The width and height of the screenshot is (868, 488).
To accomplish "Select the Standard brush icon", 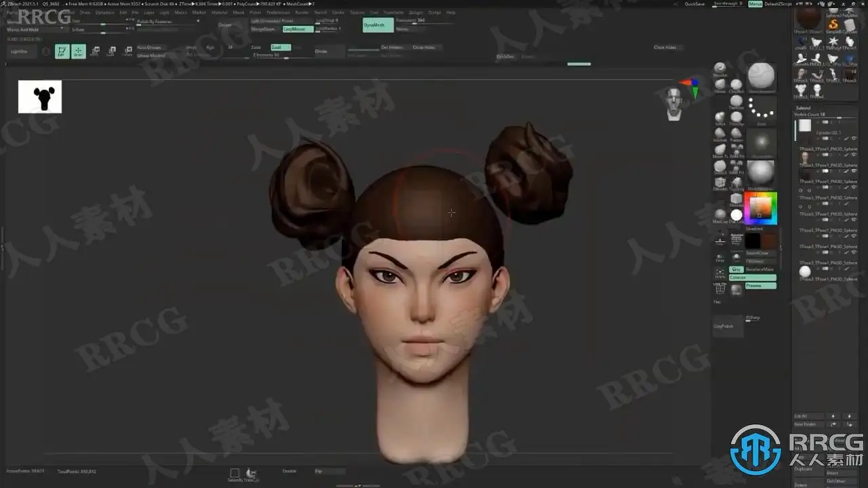I will (x=720, y=68).
